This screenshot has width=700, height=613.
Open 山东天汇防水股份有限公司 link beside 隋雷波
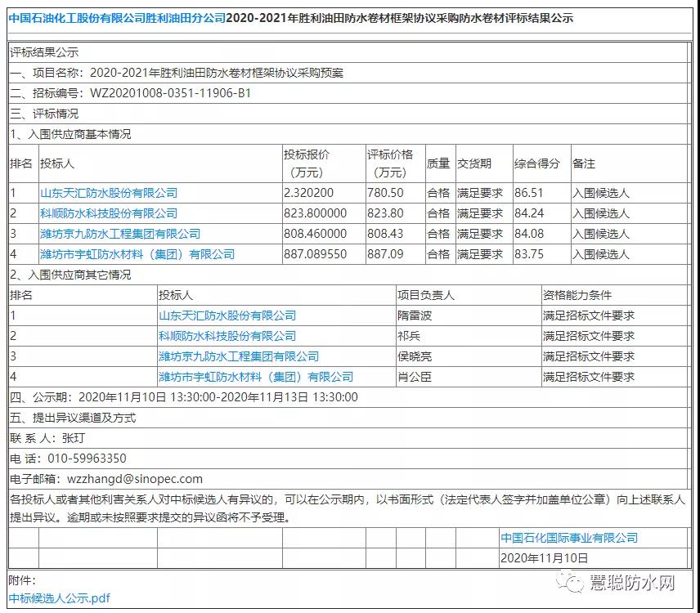[227, 315]
